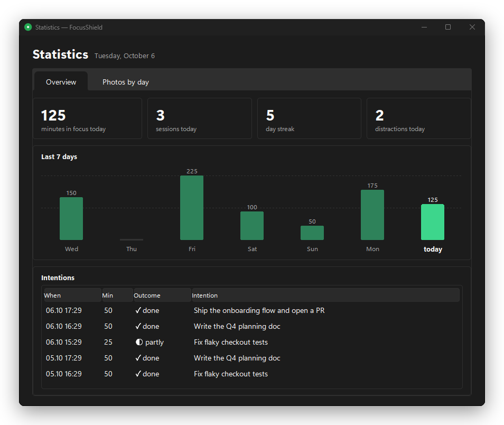Select the row dated 06.10 17:29
The height and width of the screenshot is (425, 504).
(251, 310)
